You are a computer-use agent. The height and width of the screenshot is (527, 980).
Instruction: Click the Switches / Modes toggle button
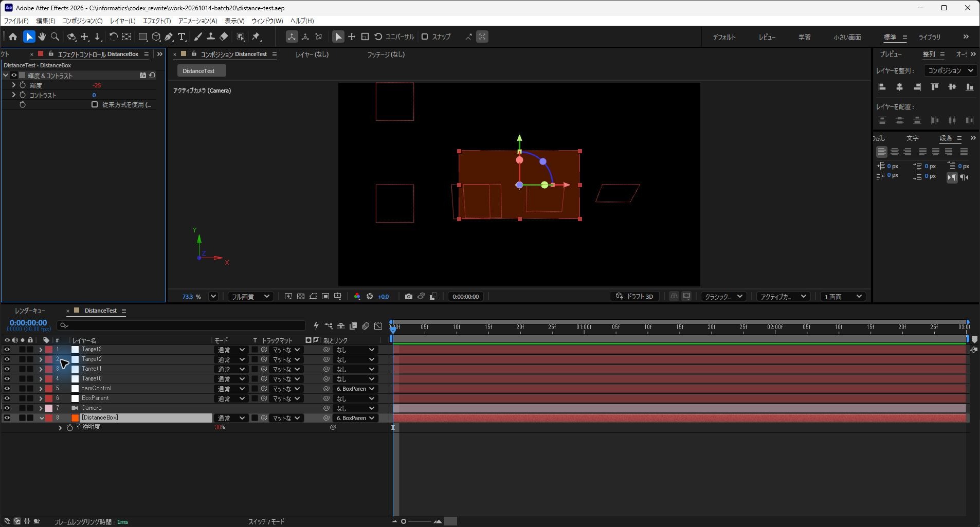tap(266, 521)
